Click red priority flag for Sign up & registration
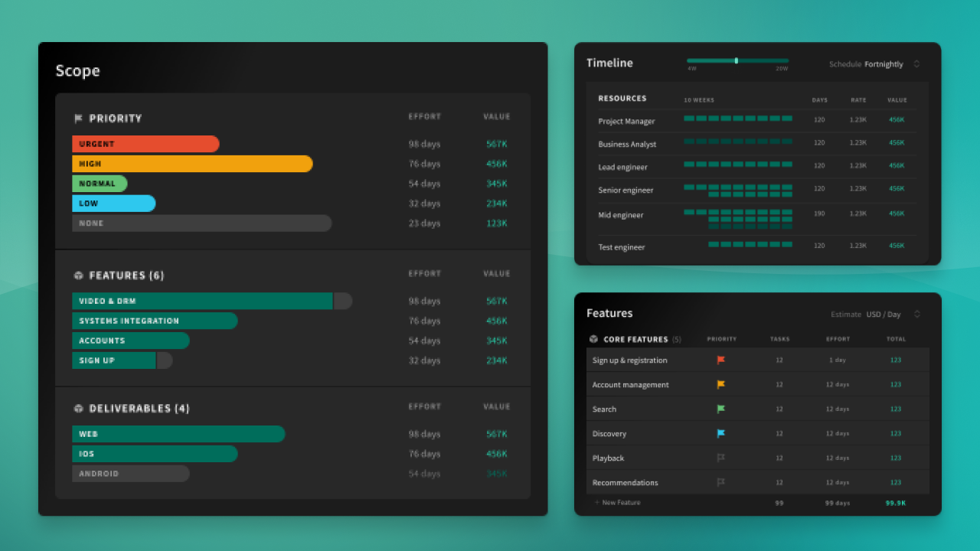The width and height of the screenshot is (980, 551). click(720, 360)
